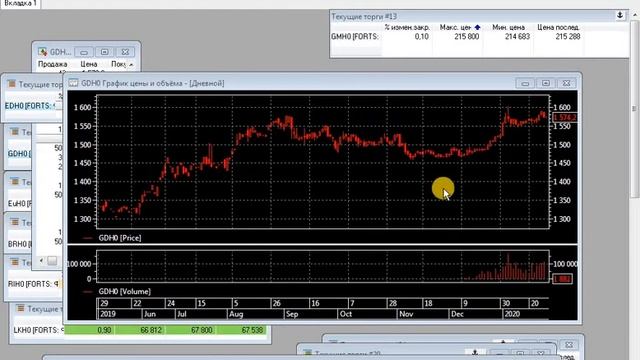Click the 2019 label on time axis
This screenshot has width=640, height=360.
(107, 314)
